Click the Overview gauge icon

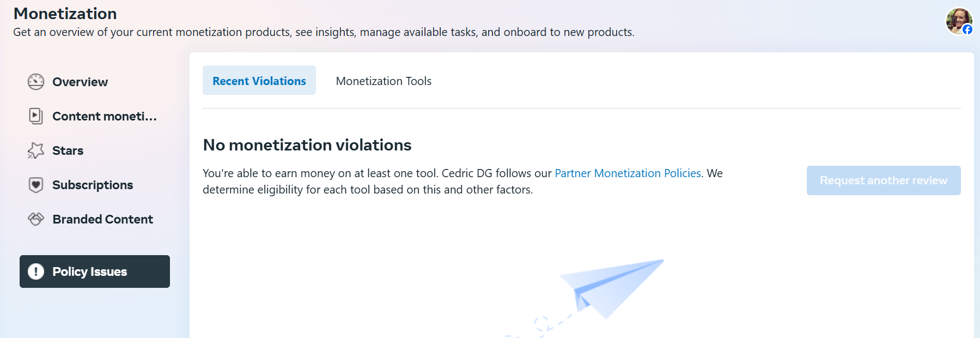(x=36, y=82)
